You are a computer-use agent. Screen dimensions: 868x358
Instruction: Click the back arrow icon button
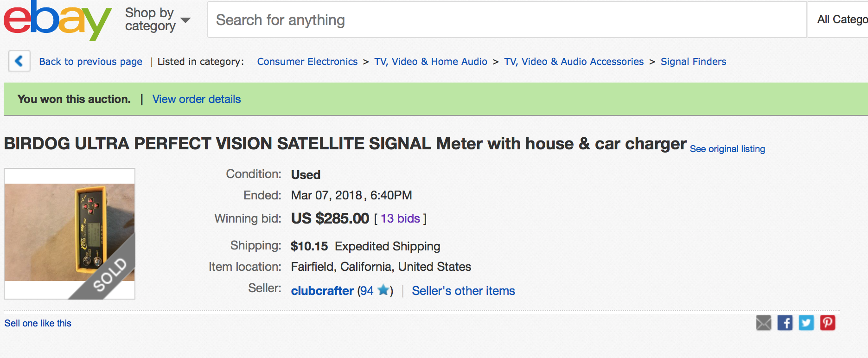(x=19, y=61)
